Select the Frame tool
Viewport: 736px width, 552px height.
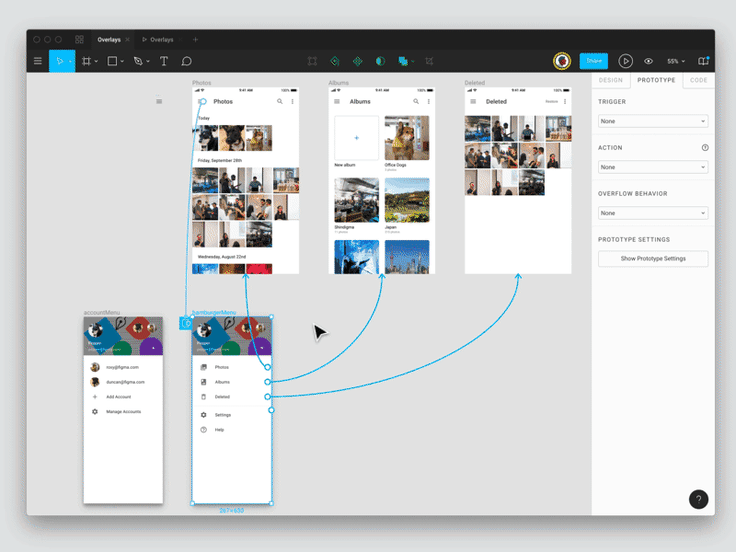(x=86, y=61)
